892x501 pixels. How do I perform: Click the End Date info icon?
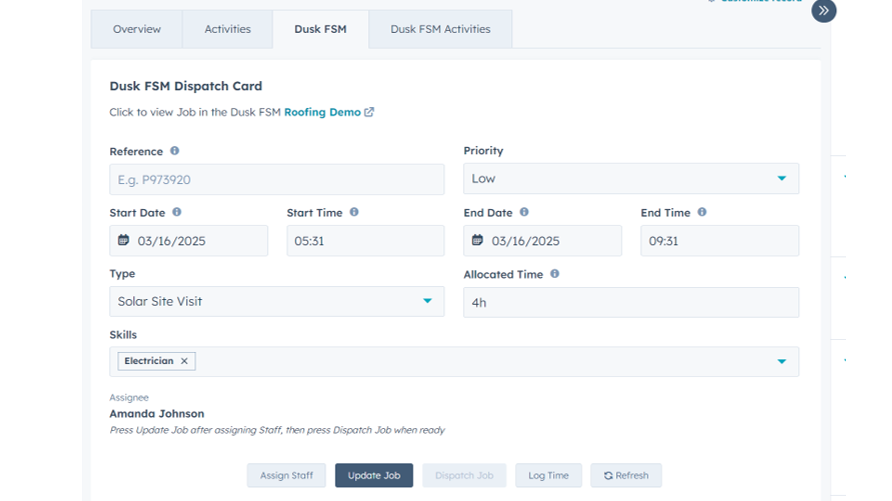click(524, 212)
